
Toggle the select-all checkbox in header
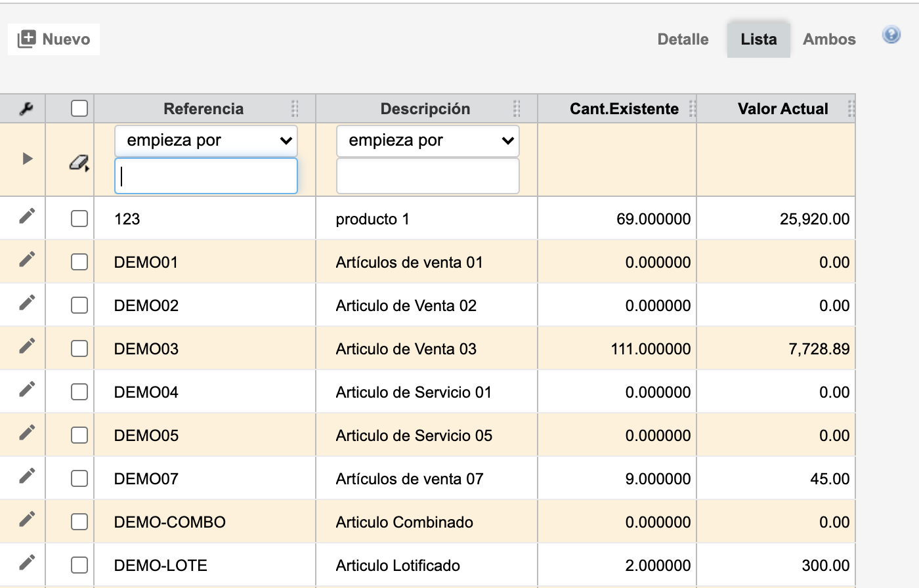[79, 108]
